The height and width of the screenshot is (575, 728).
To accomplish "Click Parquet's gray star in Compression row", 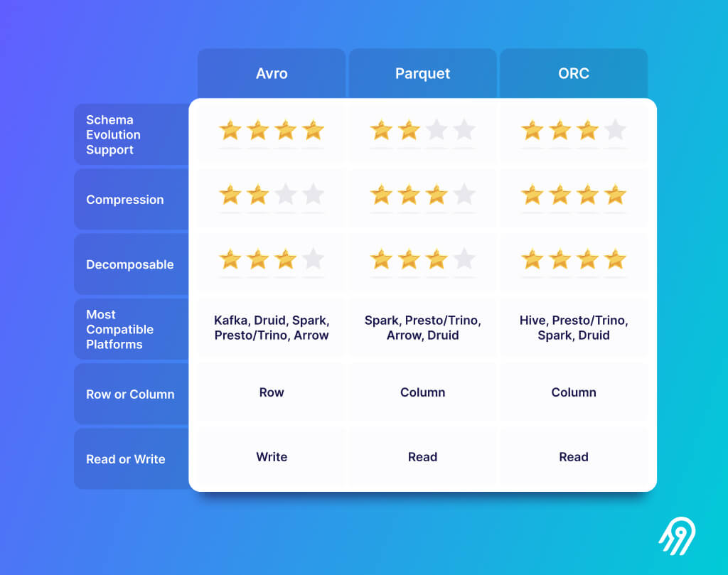I will 464,195.
